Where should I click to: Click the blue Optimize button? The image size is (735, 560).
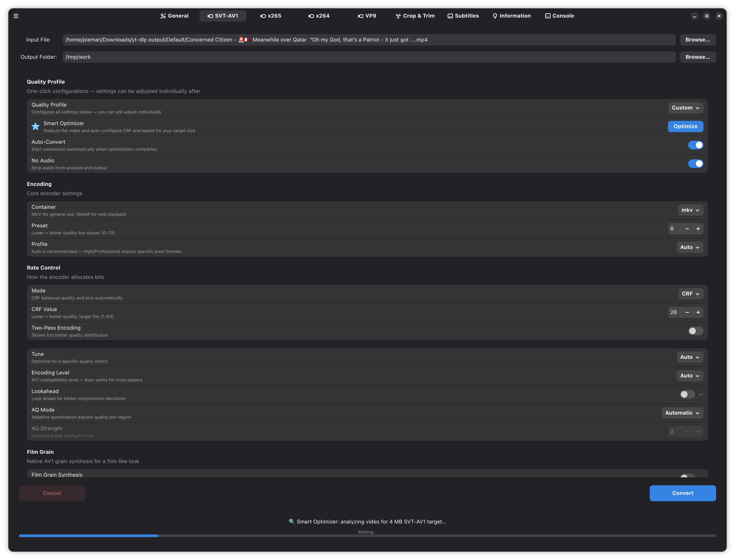tap(685, 126)
